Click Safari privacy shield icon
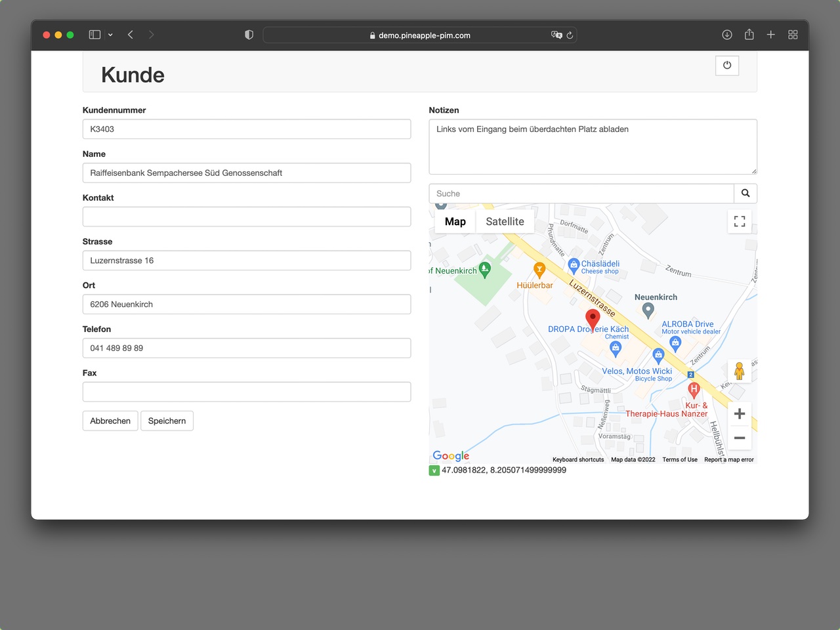Viewport: 840px width, 630px height. [249, 35]
